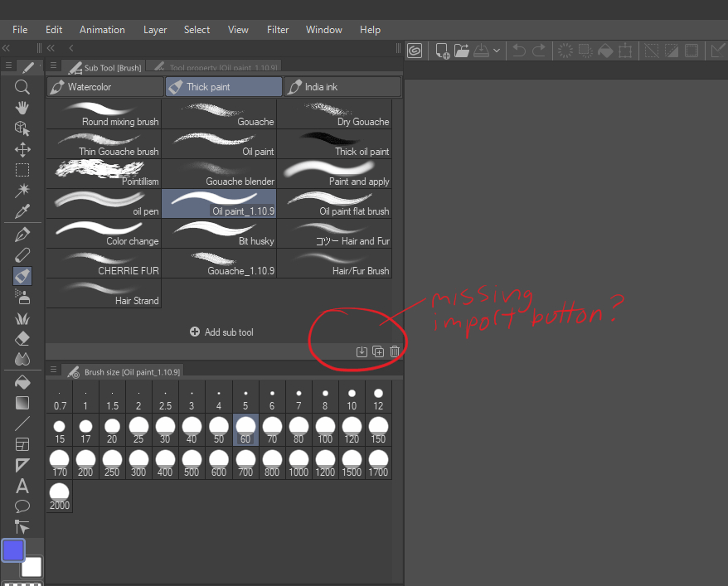Activate the Hand pan tool

22,107
